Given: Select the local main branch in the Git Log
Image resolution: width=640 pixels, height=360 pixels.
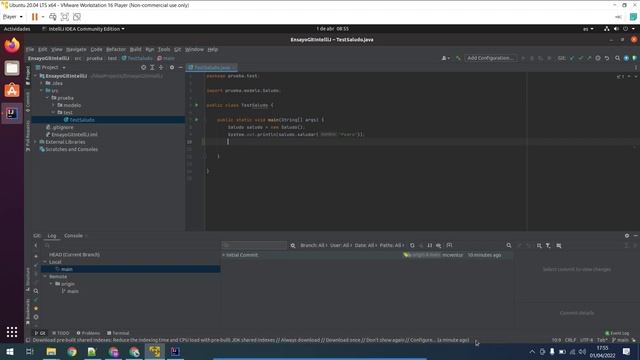Looking at the screenshot, I should click(x=131, y=269).
